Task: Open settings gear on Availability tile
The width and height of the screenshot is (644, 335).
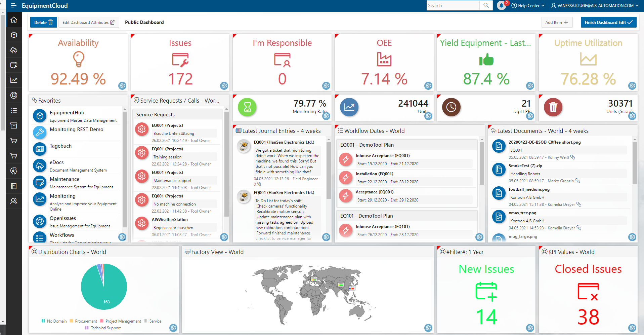Action: pos(122,86)
